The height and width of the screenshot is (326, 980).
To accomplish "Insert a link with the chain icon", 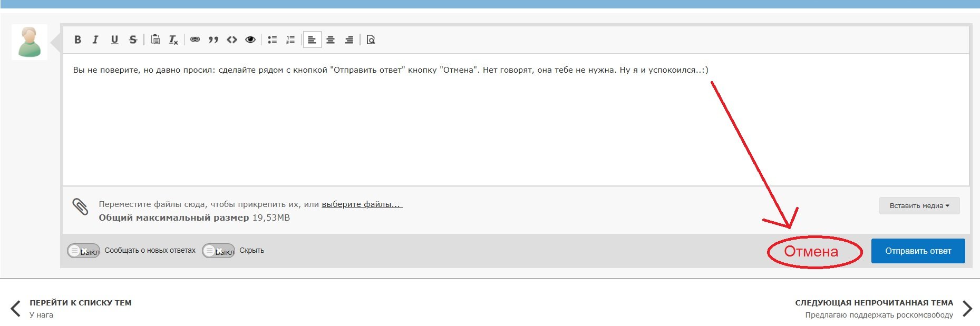I will pyautogui.click(x=195, y=39).
